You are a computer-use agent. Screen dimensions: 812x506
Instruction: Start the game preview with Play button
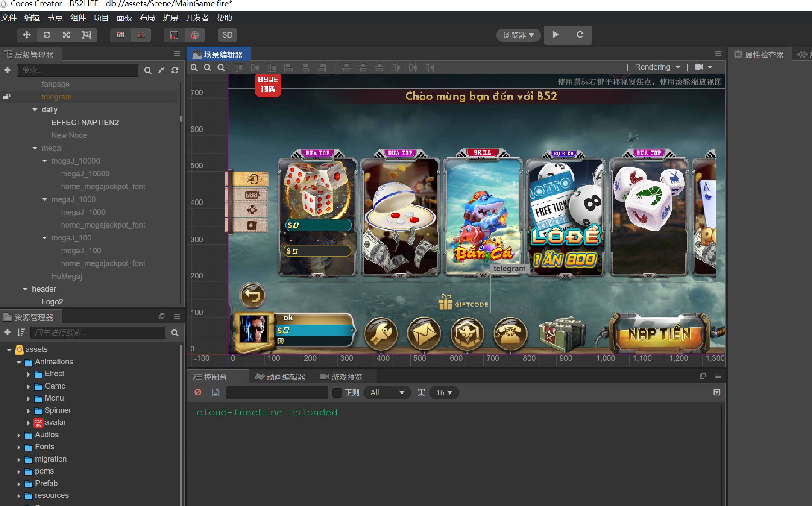point(555,35)
